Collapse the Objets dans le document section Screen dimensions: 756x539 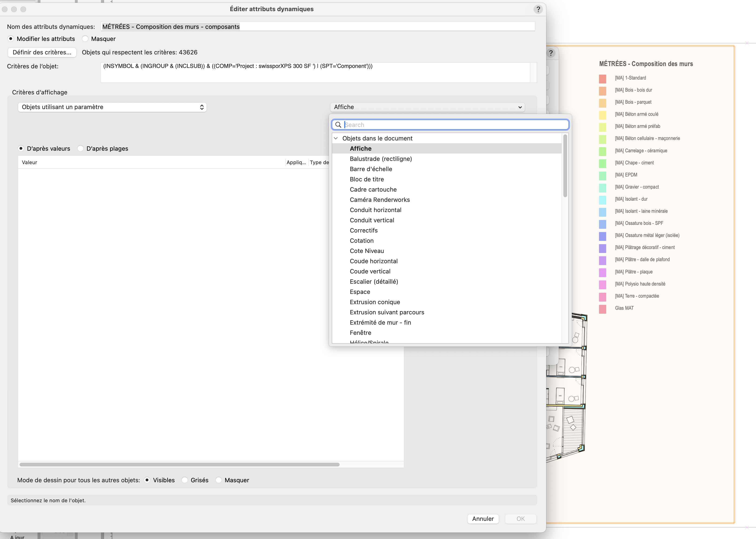pyautogui.click(x=336, y=138)
